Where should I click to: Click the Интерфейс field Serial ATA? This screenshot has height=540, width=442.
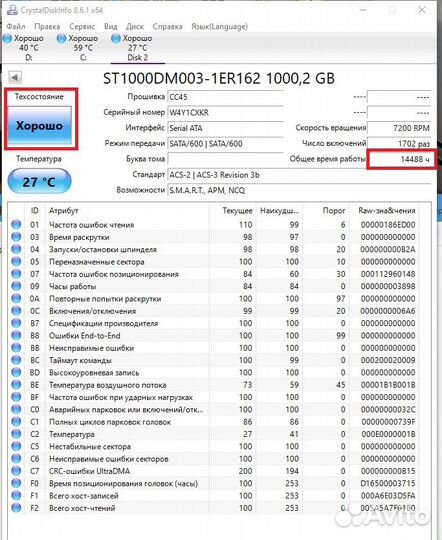coord(225,128)
